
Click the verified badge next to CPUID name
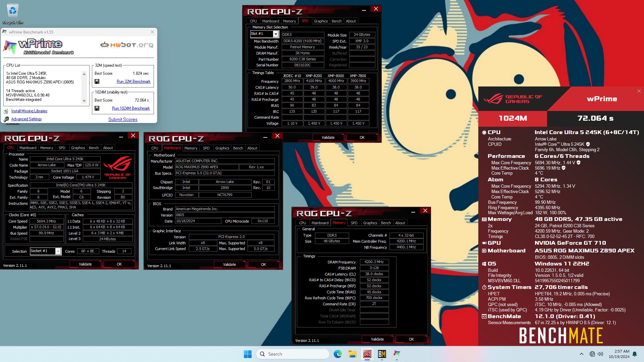588,144
